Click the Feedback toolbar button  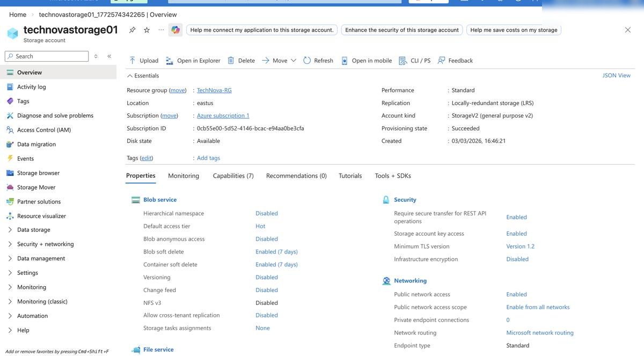(x=455, y=61)
